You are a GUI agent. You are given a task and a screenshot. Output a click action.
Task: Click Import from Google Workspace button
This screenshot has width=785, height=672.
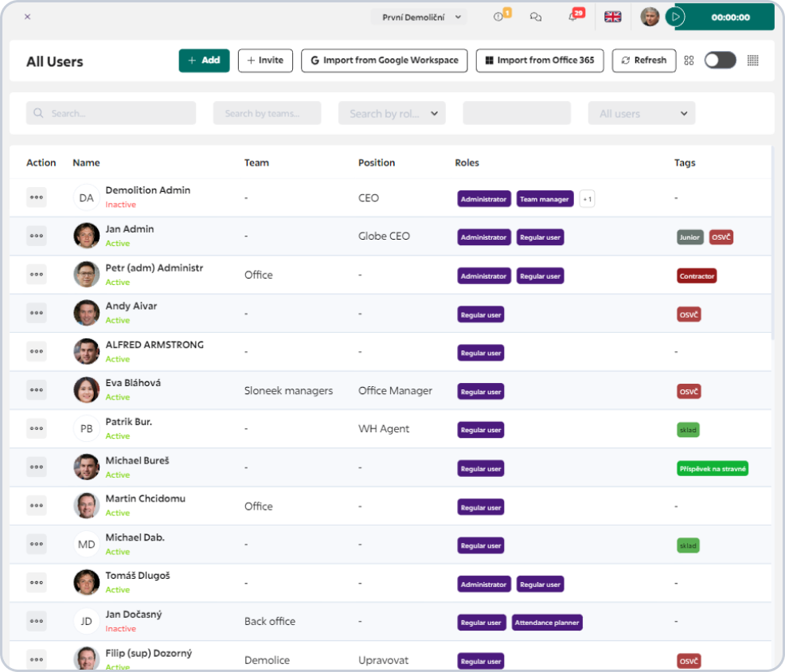[x=384, y=61]
